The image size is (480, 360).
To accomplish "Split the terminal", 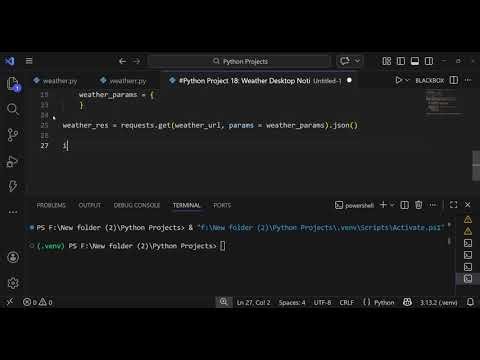I will pos(404,205).
